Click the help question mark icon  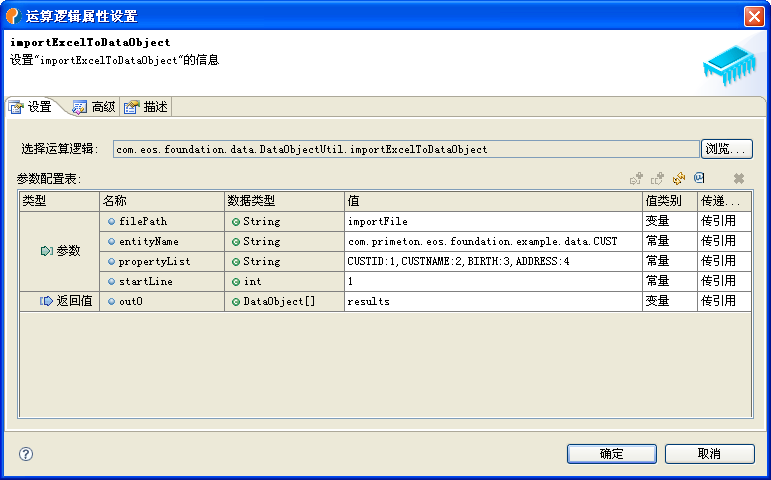26,454
